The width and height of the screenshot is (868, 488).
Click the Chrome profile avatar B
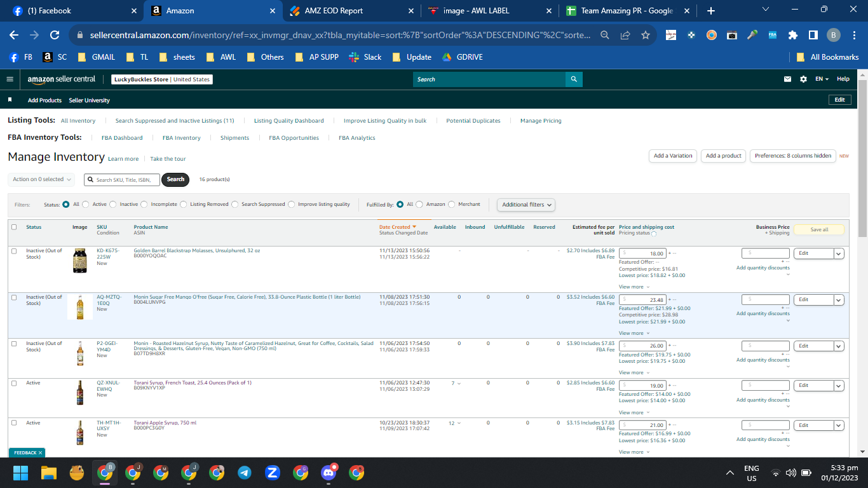pos(833,35)
